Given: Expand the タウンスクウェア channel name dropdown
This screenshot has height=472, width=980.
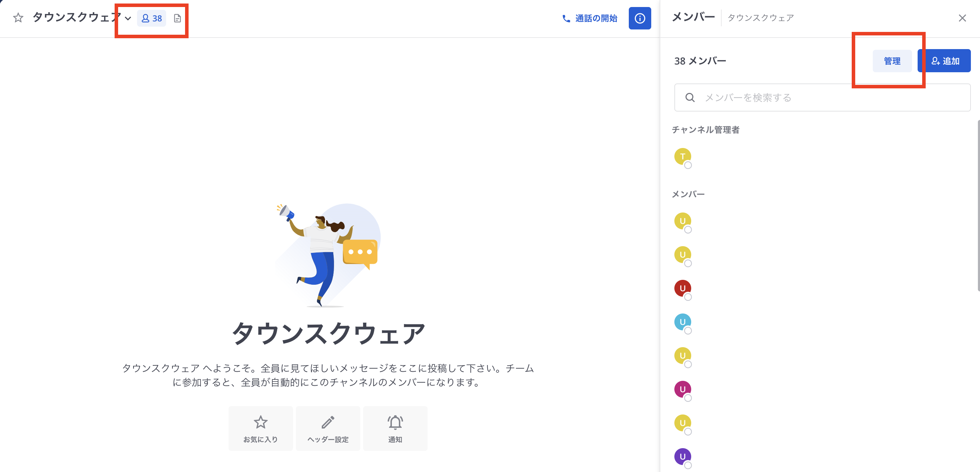Looking at the screenshot, I should tap(128, 18).
